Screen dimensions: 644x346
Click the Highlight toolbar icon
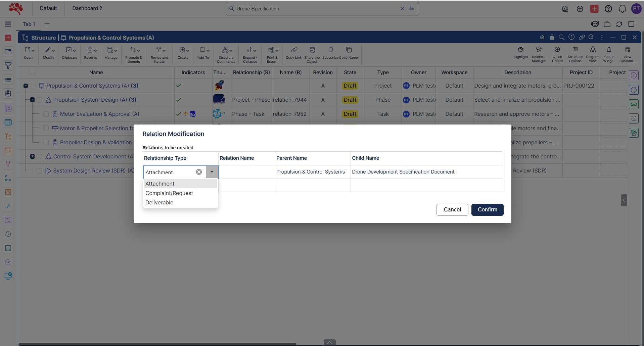(520, 50)
